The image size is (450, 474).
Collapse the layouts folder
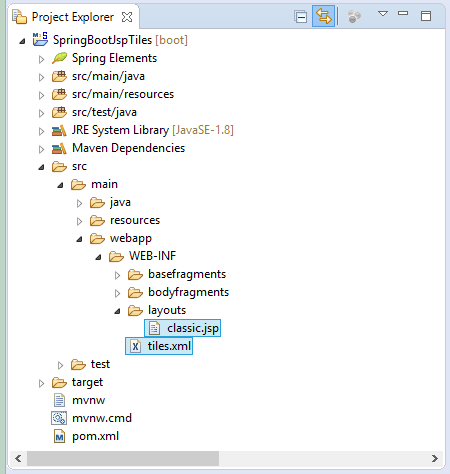117,311
